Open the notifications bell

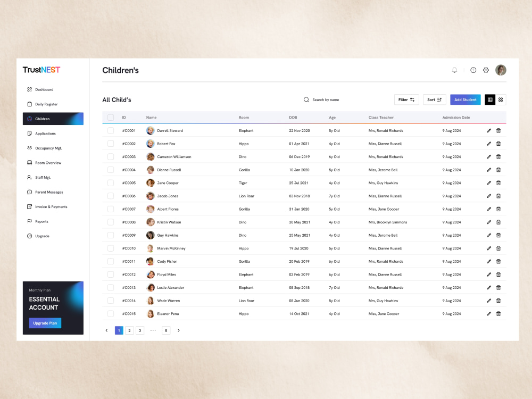pyautogui.click(x=454, y=70)
